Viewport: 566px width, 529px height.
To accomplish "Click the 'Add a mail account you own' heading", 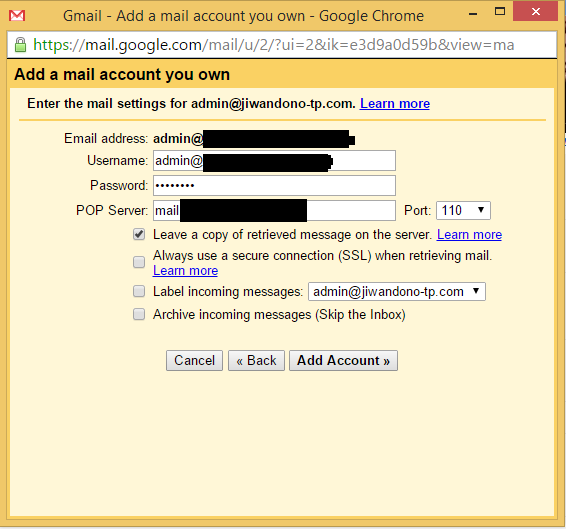I will point(122,74).
